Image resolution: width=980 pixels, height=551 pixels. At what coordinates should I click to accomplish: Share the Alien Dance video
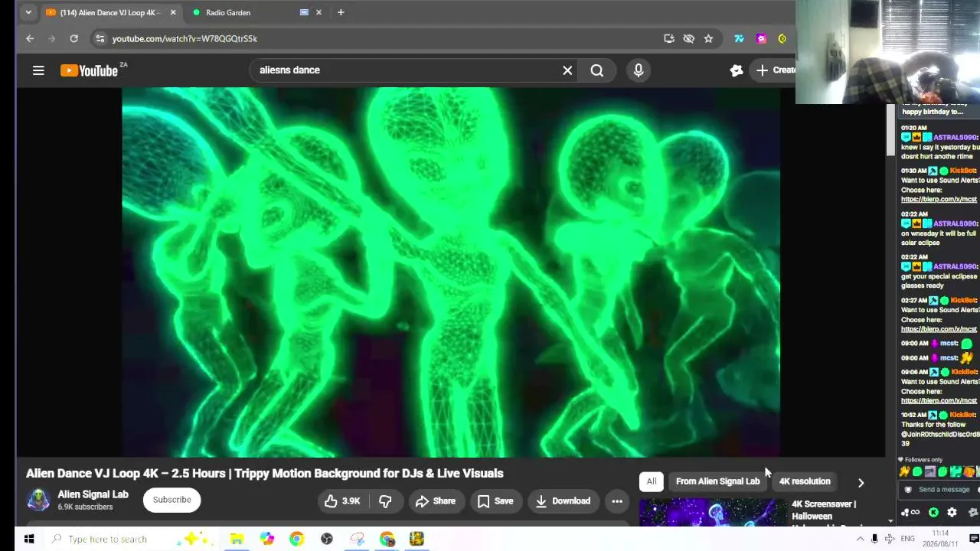[436, 501]
